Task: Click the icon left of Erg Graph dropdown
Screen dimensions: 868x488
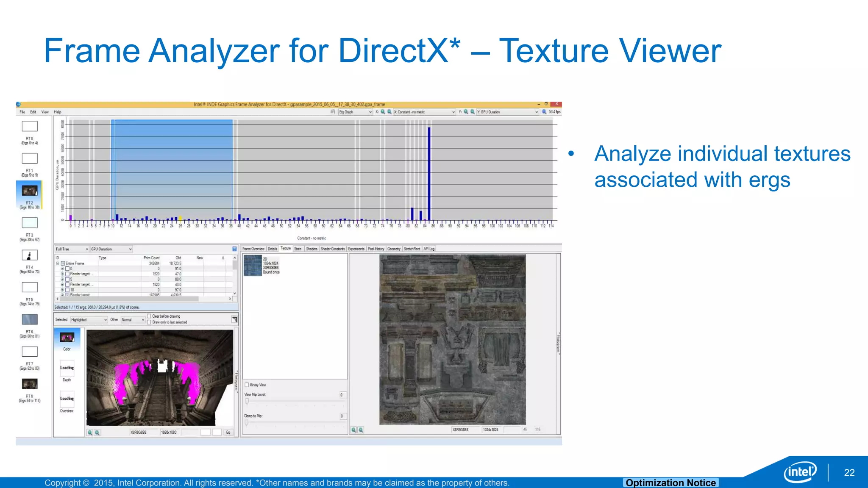Action: pos(333,112)
